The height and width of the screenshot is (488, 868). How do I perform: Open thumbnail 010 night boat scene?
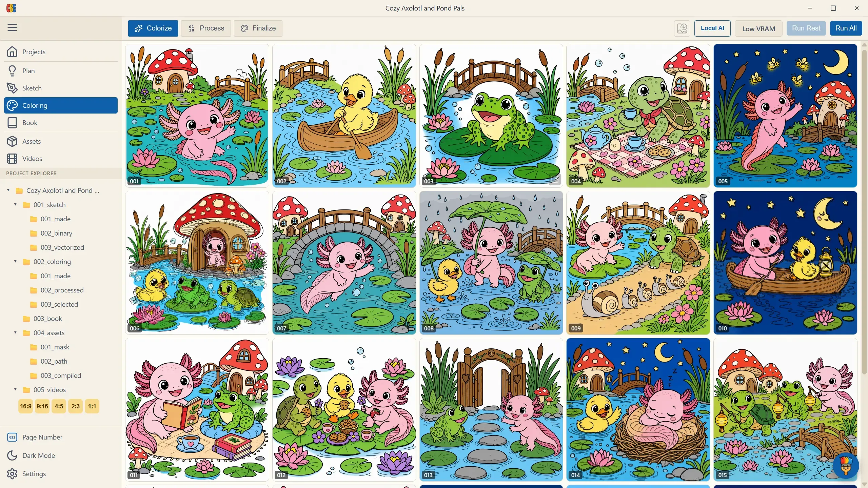pyautogui.click(x=785, y=263)
